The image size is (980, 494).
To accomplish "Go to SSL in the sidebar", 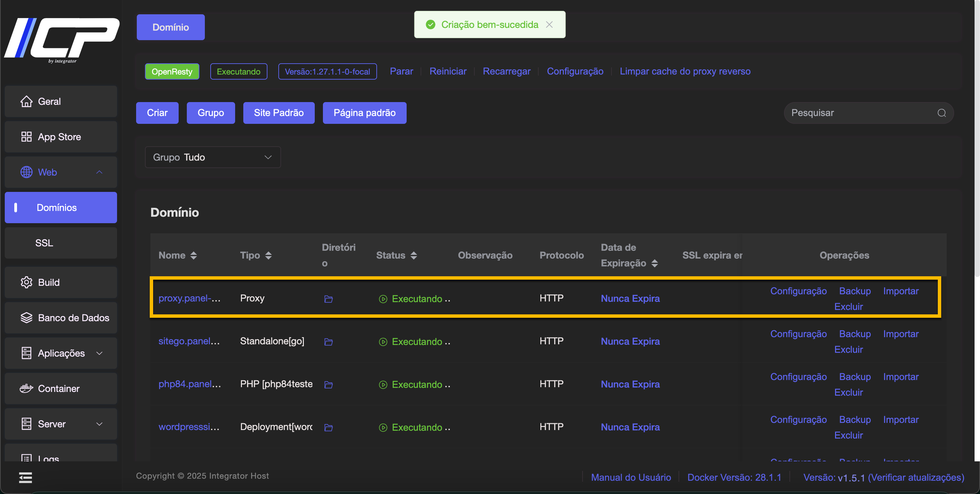I will pyautogui.click(x=44, y=243).
